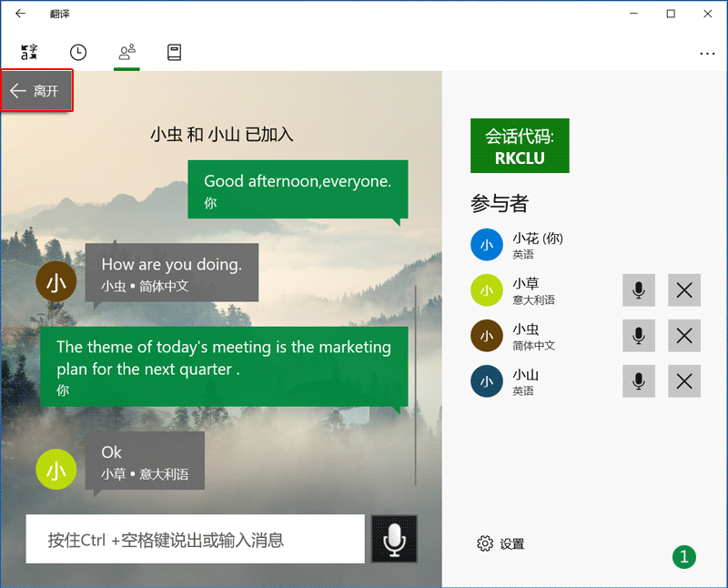Remove 小草 from the conversation
This screenshot has width=728, height=588.
[684, 290]
